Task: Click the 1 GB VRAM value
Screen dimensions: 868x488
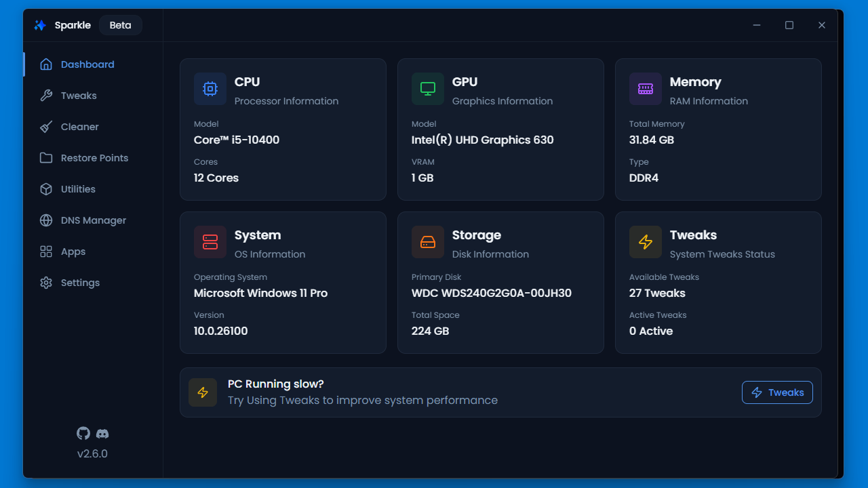Action: 422,178
